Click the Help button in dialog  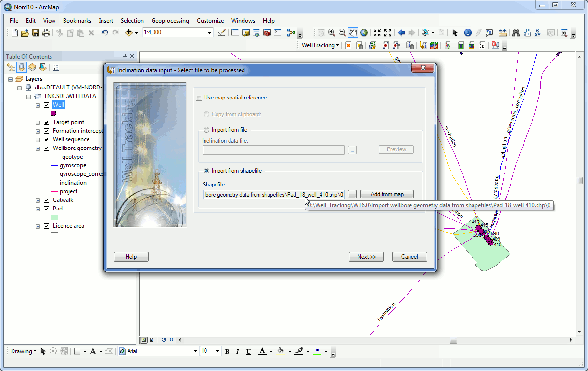click(131, 257)
